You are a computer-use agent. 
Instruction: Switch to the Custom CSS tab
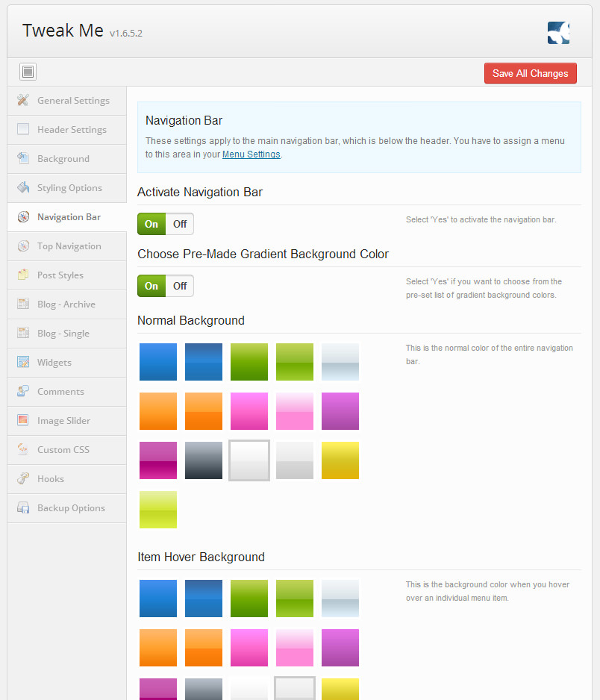pos(63,450)
